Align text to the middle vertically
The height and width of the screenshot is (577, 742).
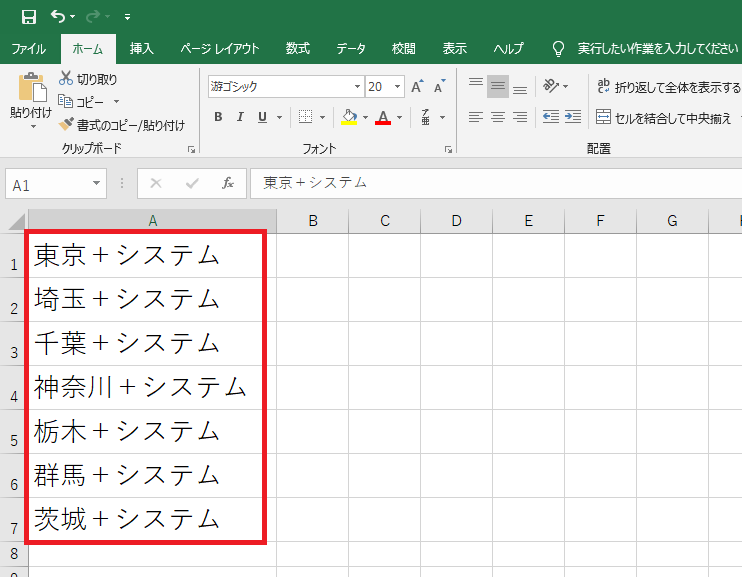498,87
